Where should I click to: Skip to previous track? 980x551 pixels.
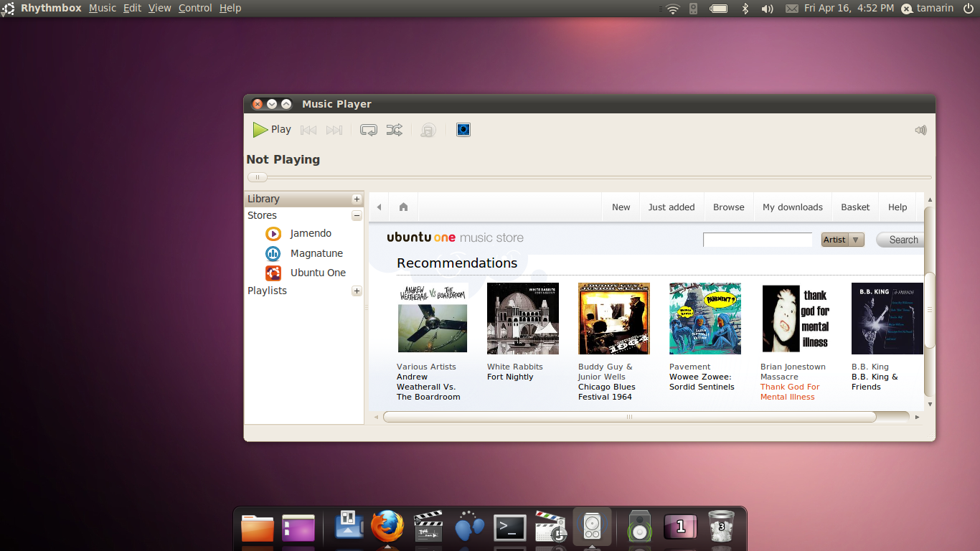[x=308, y=130]
